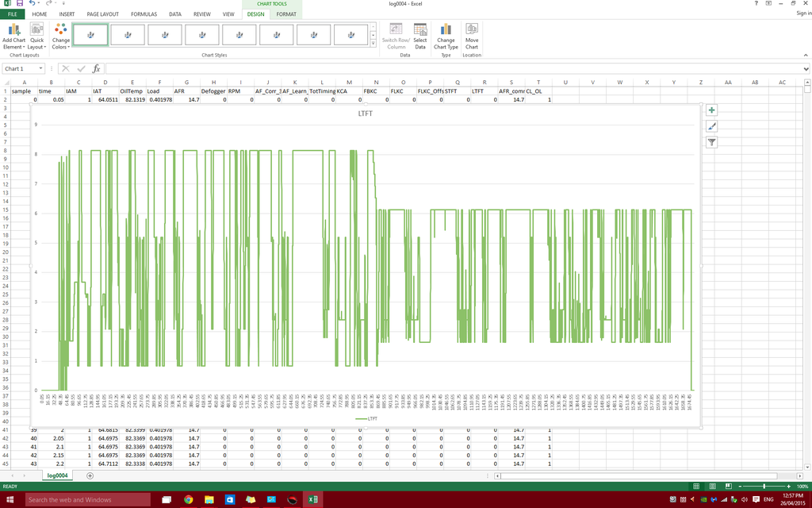This screenshot has height=508, width=812.
Task: Click the Select Data button
Action: click(419, 36)
